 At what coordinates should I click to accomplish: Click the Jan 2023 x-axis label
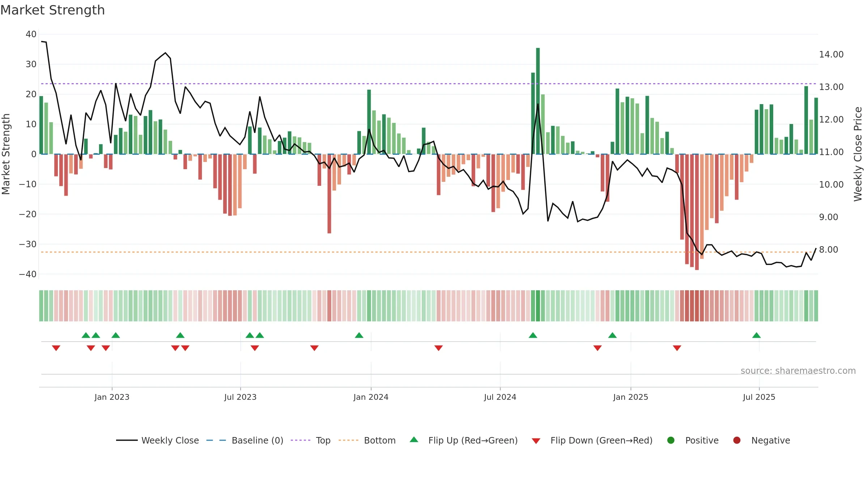[x=112, y=397]
